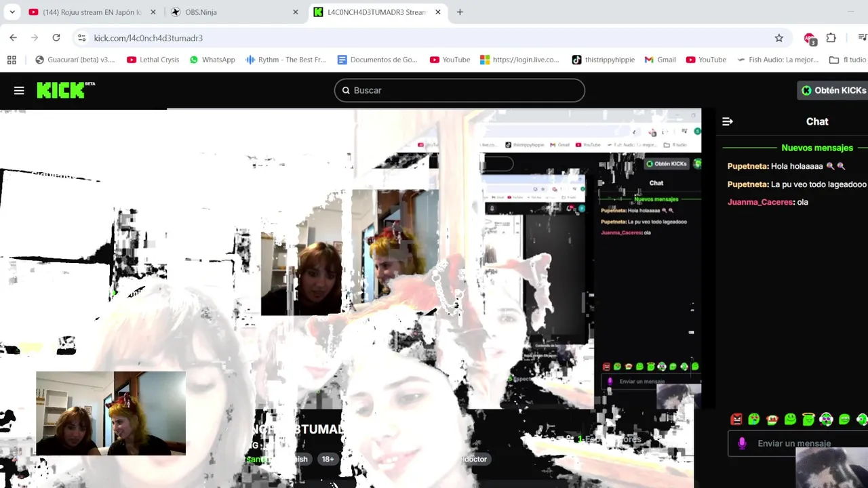Collapse the chat panel with the arrow icon

[728, 121]
